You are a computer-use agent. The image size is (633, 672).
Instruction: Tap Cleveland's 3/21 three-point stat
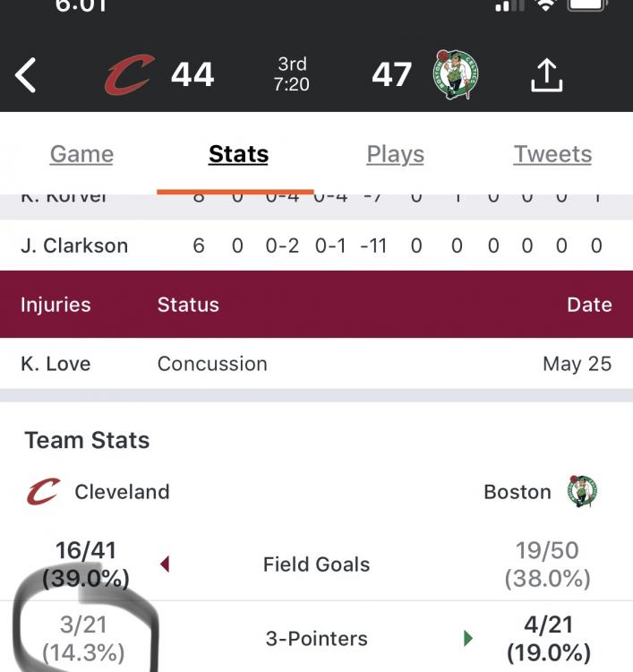[84, 638]
